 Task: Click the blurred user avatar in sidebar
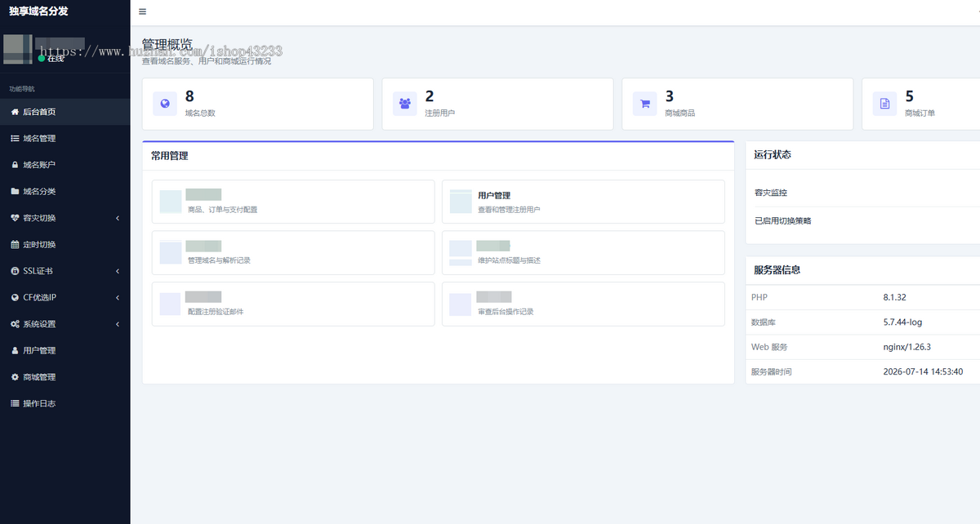point(18,49)
